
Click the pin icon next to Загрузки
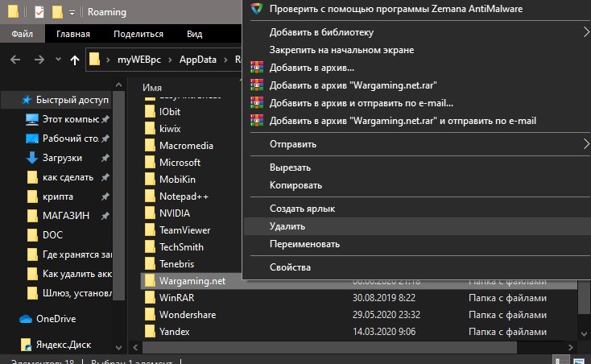[x=105, y=158]
